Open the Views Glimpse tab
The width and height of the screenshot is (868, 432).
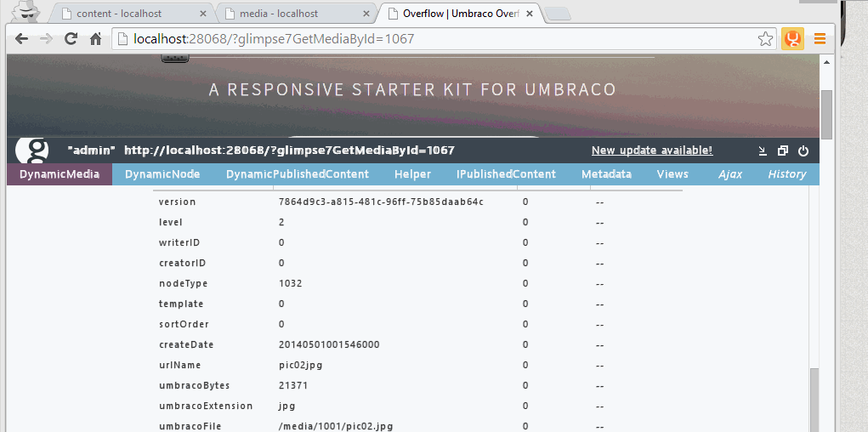point(672,174)
